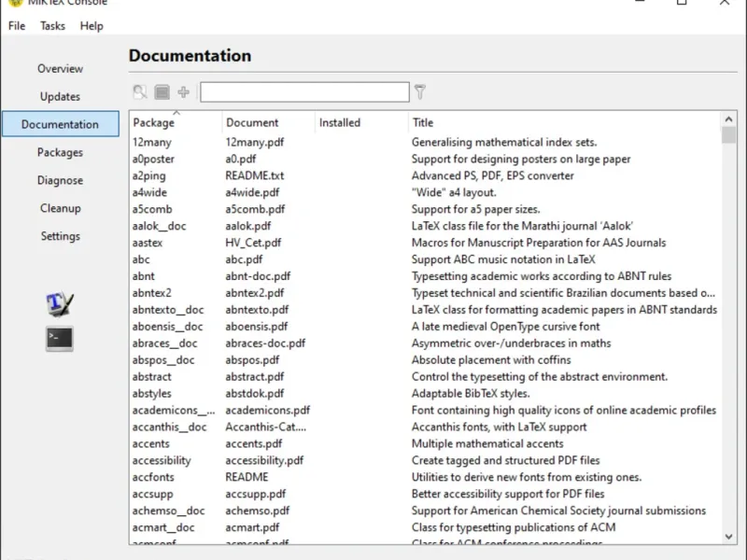This screenshot has width=747, height=560.
Task: Click the view documentation magnifier icon
Action: point(140,91)
